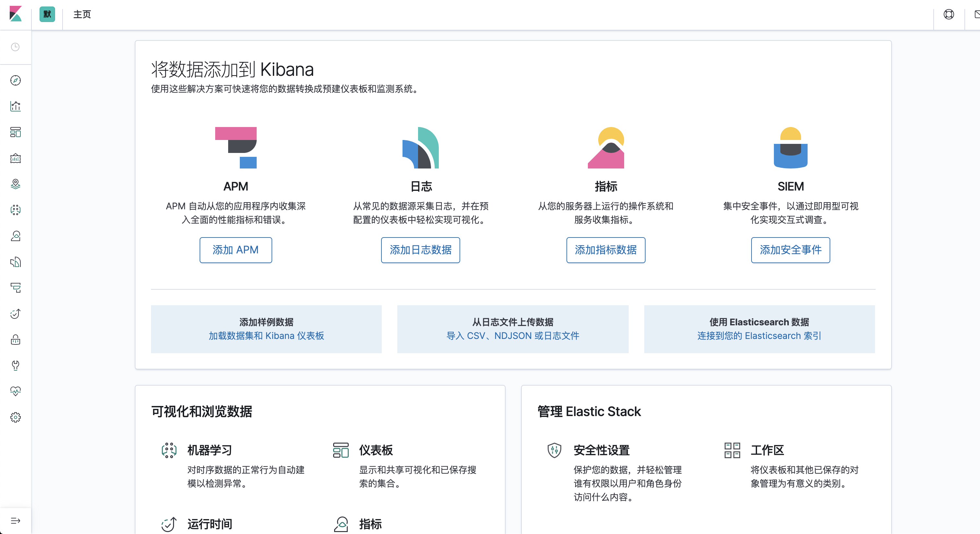980x534 pixels.
Task: Open the Stack Monitoring heartbeat sidebar icon
Action: coord(15,391)
